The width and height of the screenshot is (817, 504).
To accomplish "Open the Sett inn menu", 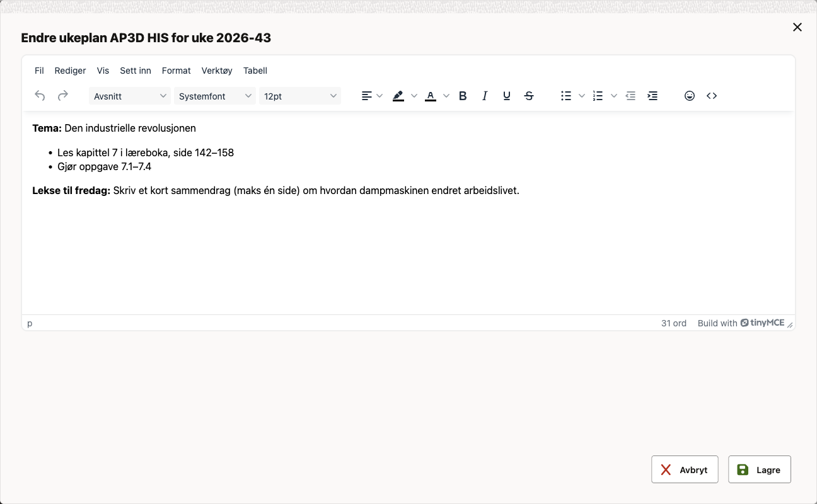I will tap(136, 71).
